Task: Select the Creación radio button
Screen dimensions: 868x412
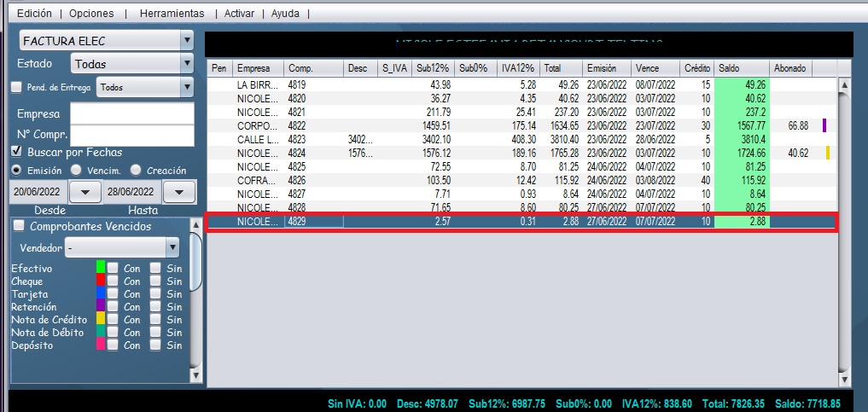Action: 136,170
